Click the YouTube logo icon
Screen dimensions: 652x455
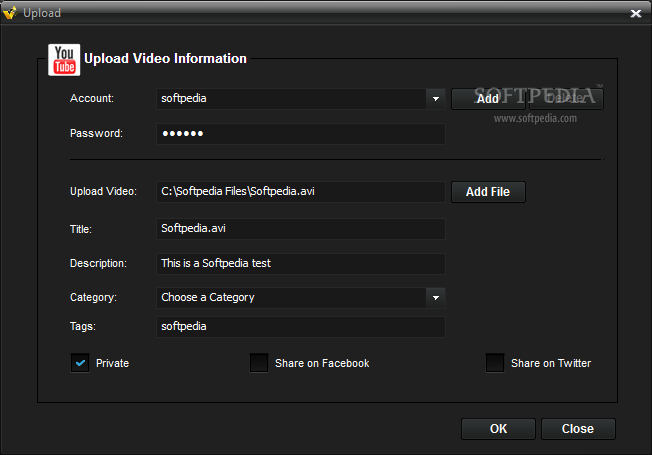64,60
